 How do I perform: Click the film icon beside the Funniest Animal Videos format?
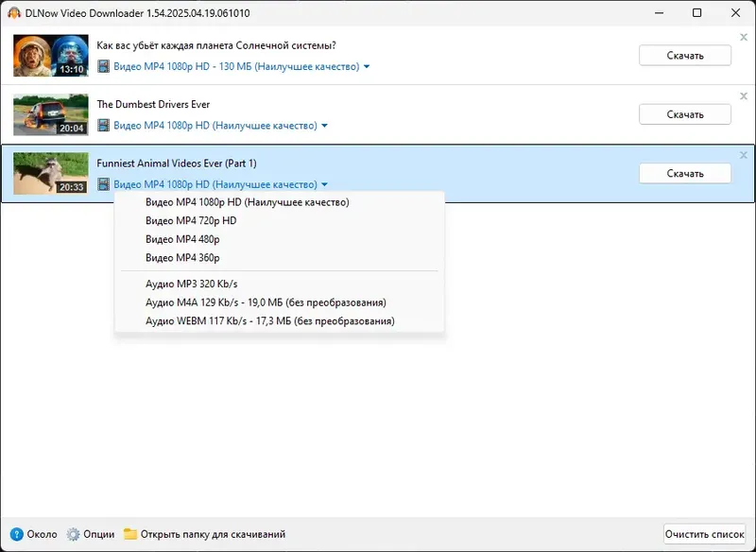pos(104,184)
